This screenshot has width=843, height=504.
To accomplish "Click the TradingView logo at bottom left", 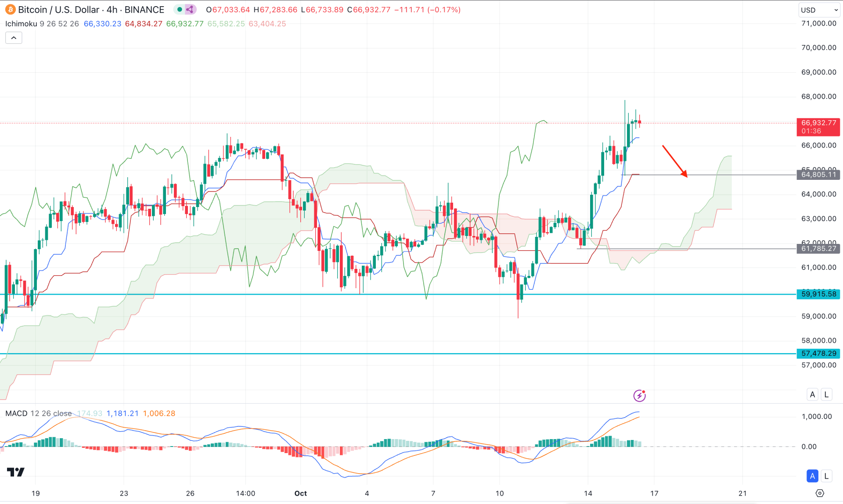I will pyautogui.click(x=16, y=472).
